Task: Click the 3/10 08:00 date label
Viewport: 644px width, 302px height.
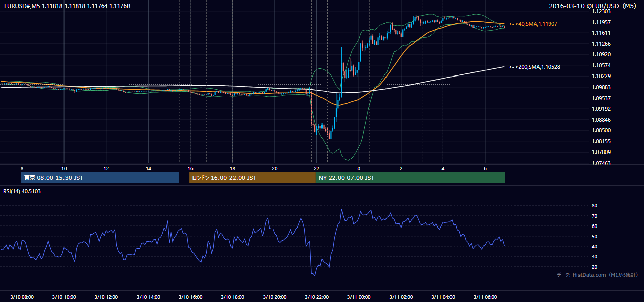Action: tap(22, 297)
